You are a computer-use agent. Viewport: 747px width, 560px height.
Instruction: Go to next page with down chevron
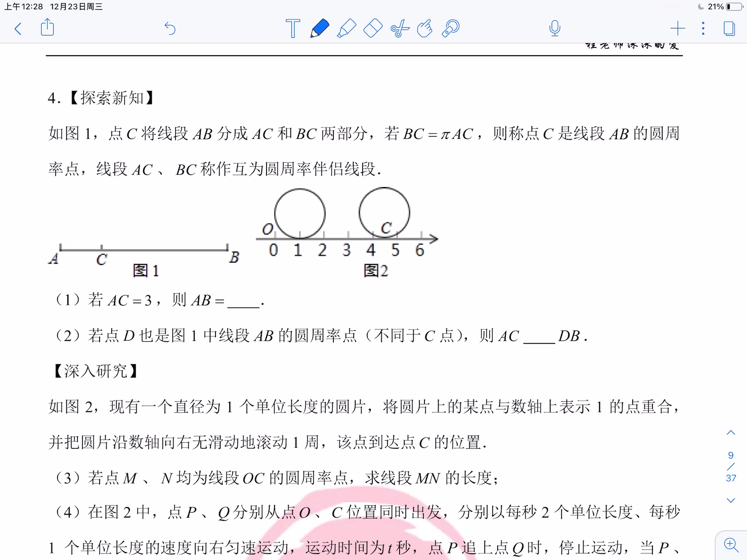[731, 500]
